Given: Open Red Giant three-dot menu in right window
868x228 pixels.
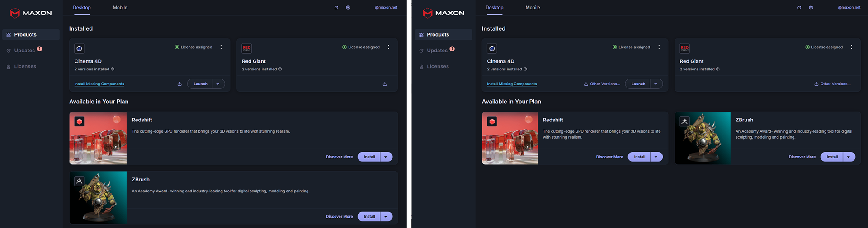Looking at the screenshot, I should [x=851, y=47].
